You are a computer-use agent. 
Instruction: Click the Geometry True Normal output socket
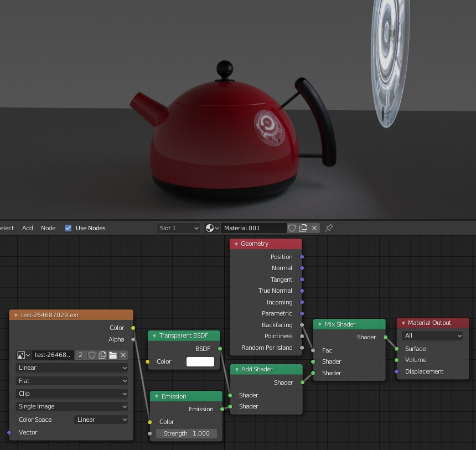(x=302, y=291)
